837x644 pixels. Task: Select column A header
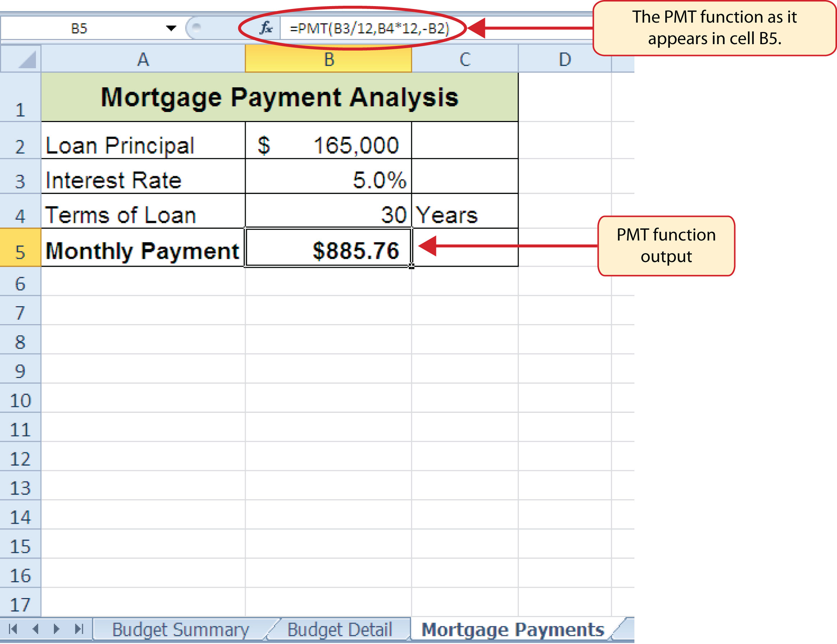pos(143,59)
